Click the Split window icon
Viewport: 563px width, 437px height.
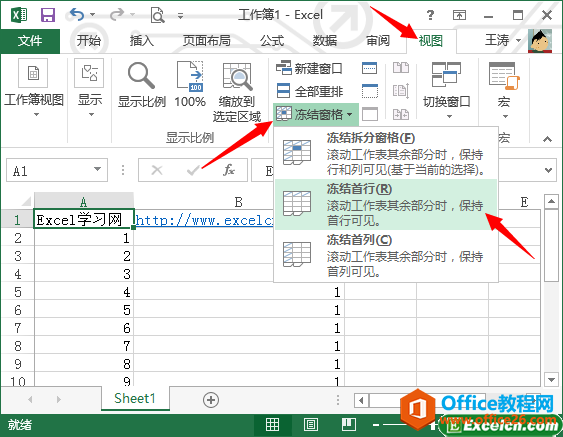click(369, 68)
